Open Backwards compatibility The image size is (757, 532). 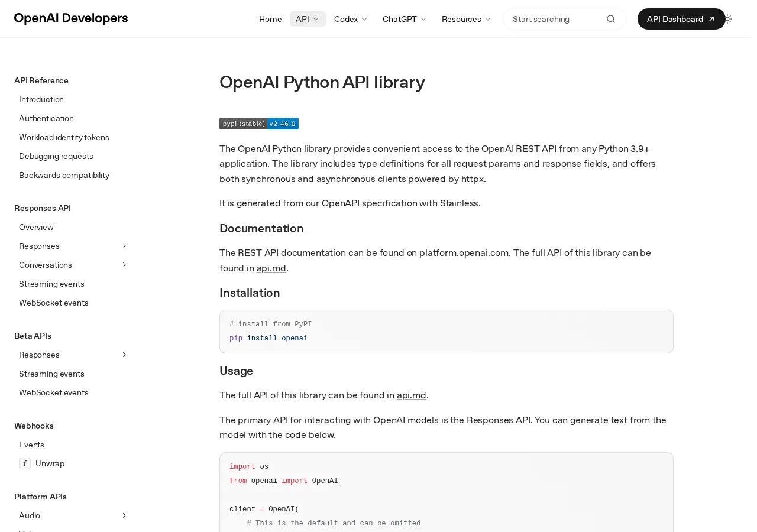point(64,175)
